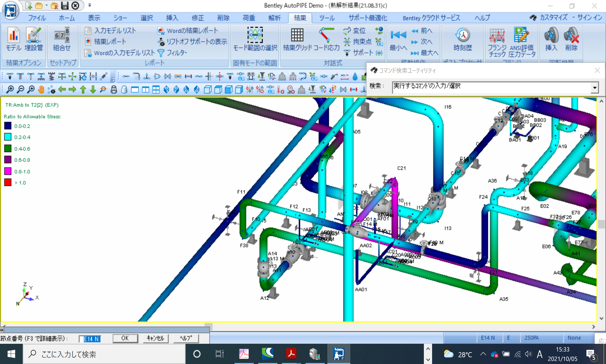The width and height of the screenshot is (606, 364).
Task: Open the notification center icon
Action: pyautogui.click(x=591, y=354)
